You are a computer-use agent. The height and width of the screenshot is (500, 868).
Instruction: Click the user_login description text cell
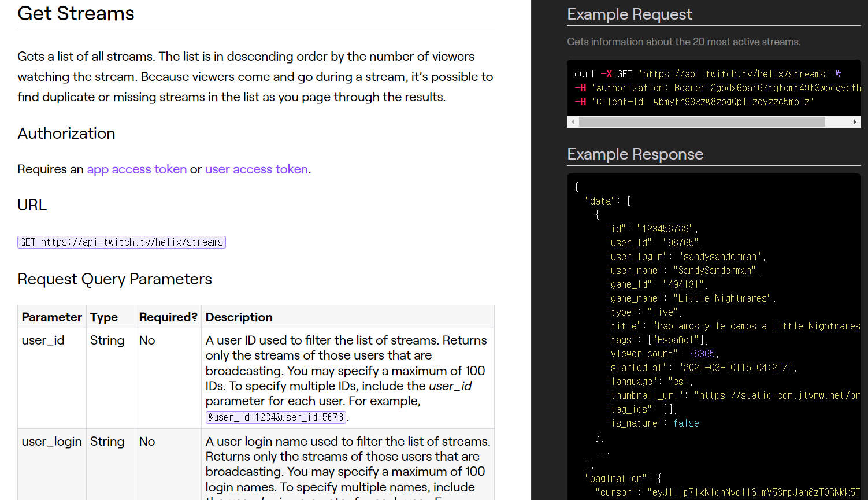[x=348, y=464]
